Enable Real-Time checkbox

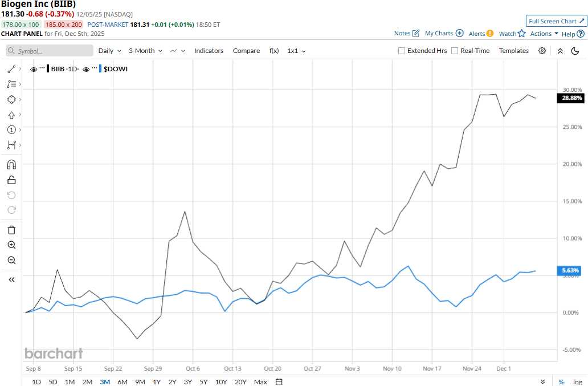click(x=455, y=51)
